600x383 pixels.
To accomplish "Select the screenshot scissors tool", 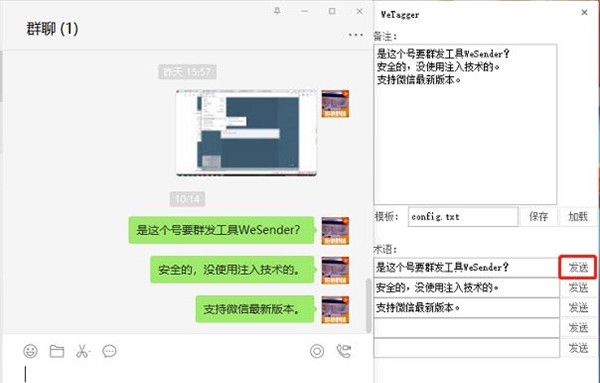I will 83,351.
